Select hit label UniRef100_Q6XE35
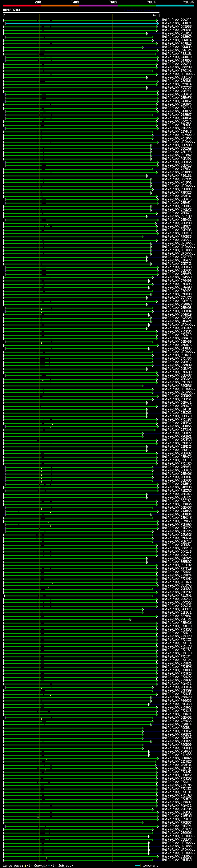Screen dimensions: 197x868 [x=177, y=440]
